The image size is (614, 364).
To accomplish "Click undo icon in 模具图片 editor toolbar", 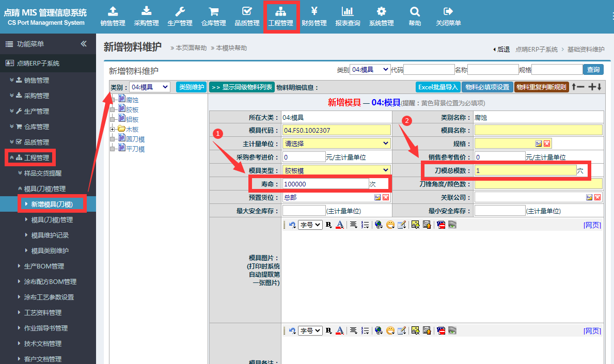I will [x=293, y=225].
